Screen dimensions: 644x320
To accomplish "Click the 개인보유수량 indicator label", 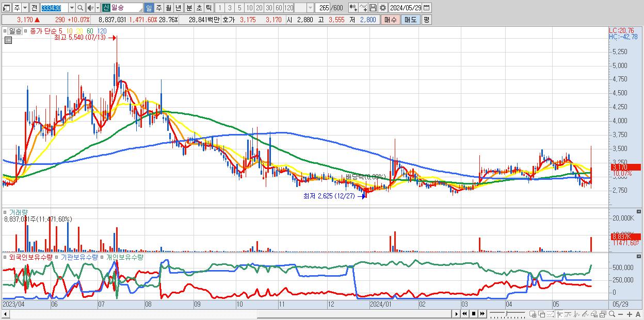I will [125, 257].
